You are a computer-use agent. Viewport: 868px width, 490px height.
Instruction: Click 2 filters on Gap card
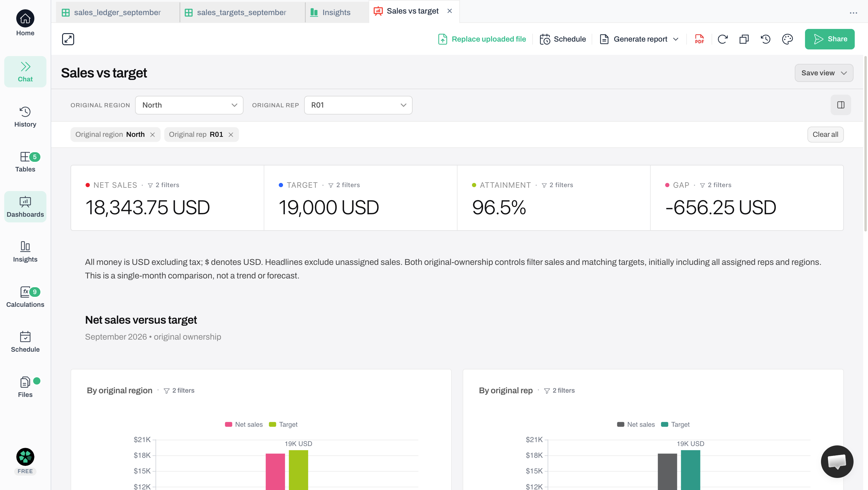point(716,185)
